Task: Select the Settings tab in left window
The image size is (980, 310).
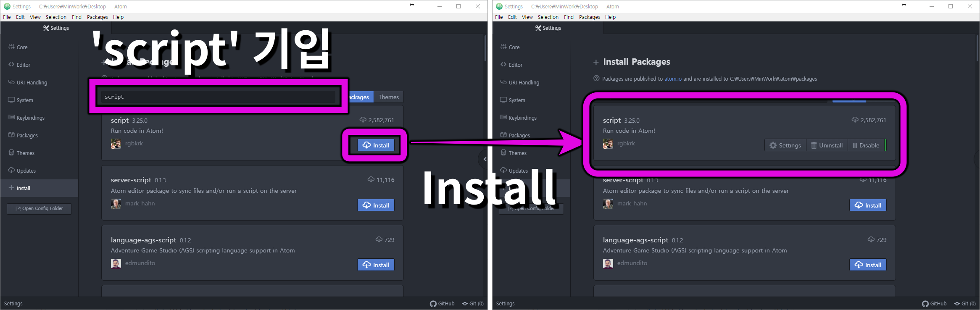Action: click(x=56, y=28)
